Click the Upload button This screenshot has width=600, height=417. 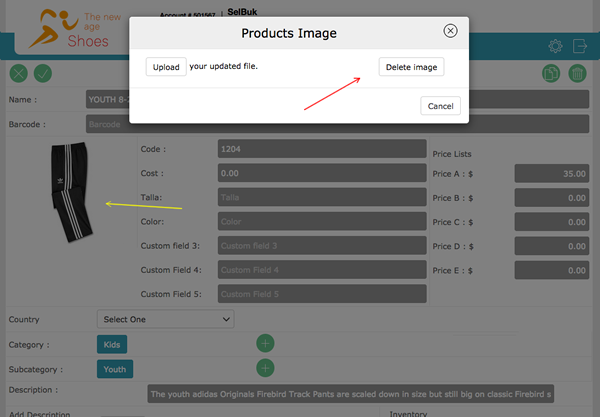(x=166, y=67)
